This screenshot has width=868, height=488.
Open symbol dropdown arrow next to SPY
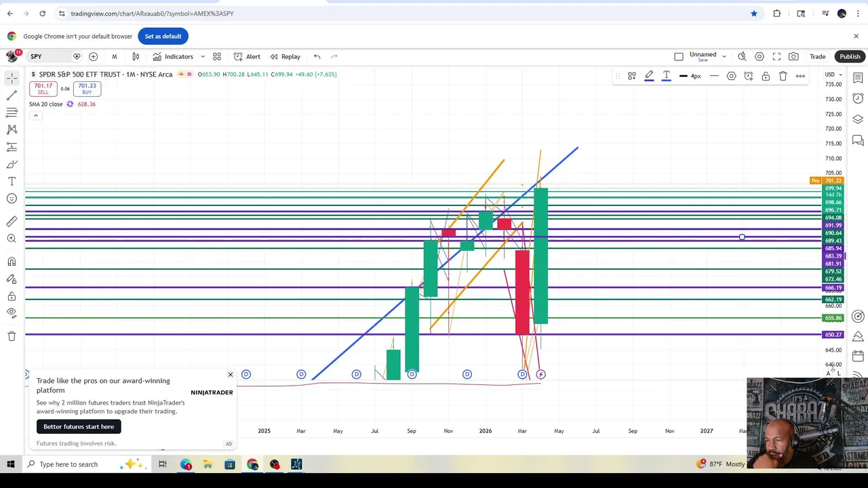click(77, 56)
